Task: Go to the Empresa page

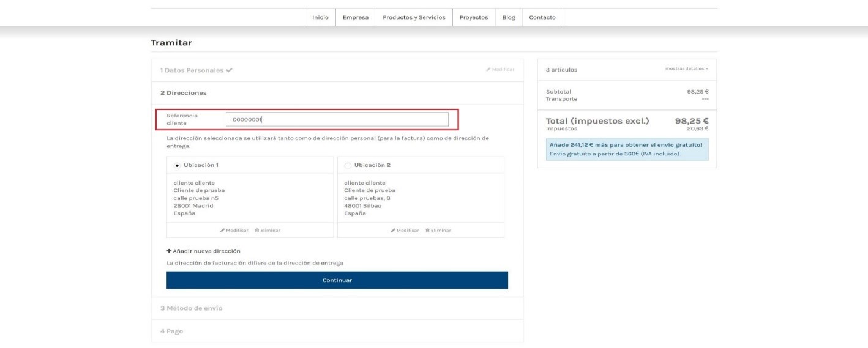Action: (356, 17)
